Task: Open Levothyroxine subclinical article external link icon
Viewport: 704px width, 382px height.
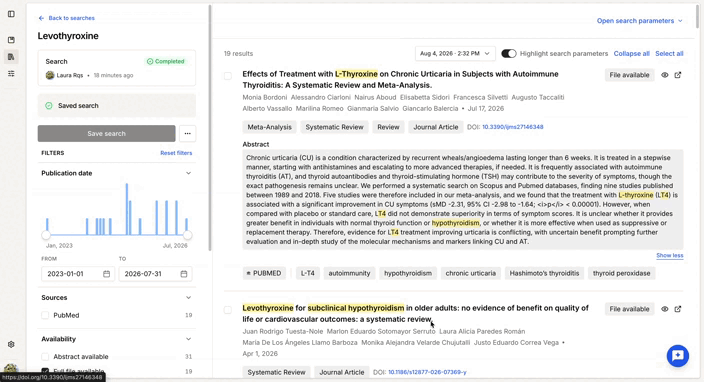Action: pyautogui.click(x=678, y=309)
